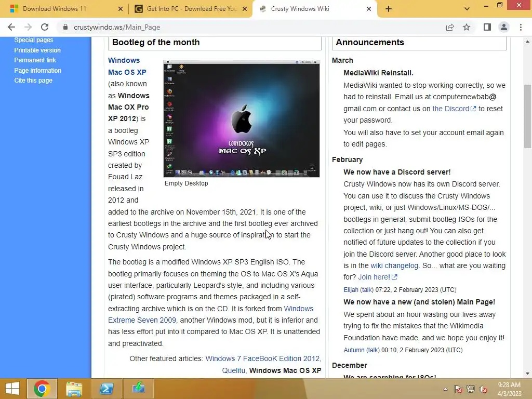Launch PowerShell from the taskbar
This screenshot has height=399, width=532.
(106, 389)
